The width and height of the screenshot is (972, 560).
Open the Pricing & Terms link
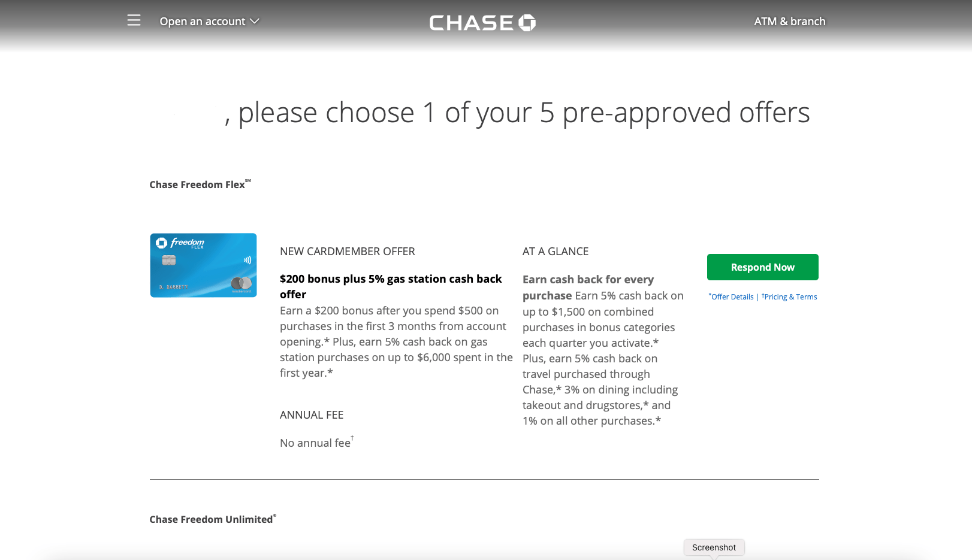(x=789, y=296)
